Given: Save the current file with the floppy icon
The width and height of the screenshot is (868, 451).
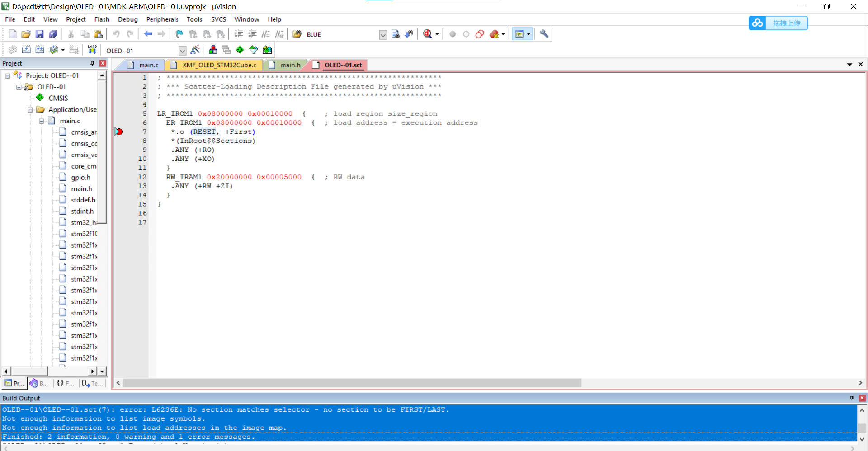Looking at the screenshot, I should click(x=40, y=34).
